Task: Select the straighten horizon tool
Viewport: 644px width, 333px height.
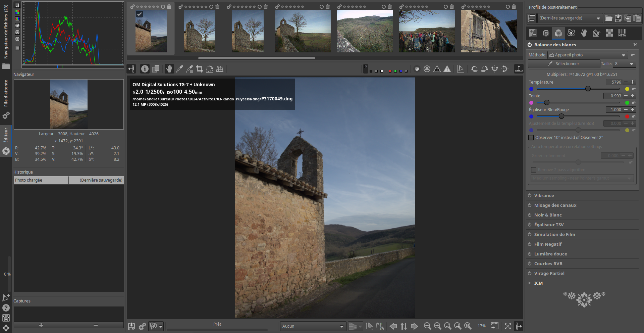Action: pos(210,69)
